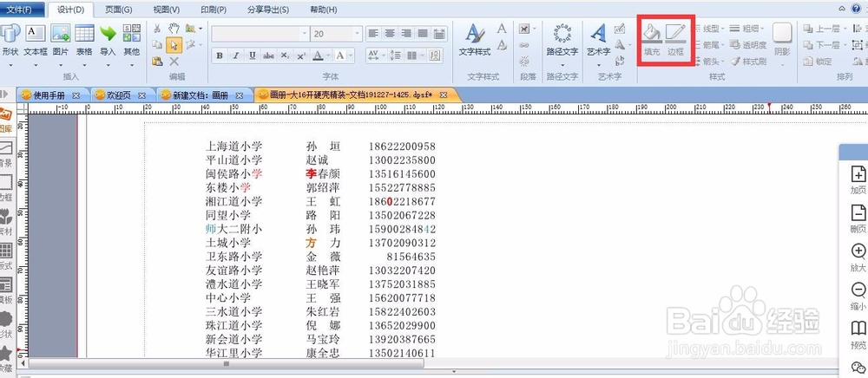The width and height of the screenshot is (868, 378).
Task: Align text right
Action: (407, 34)
